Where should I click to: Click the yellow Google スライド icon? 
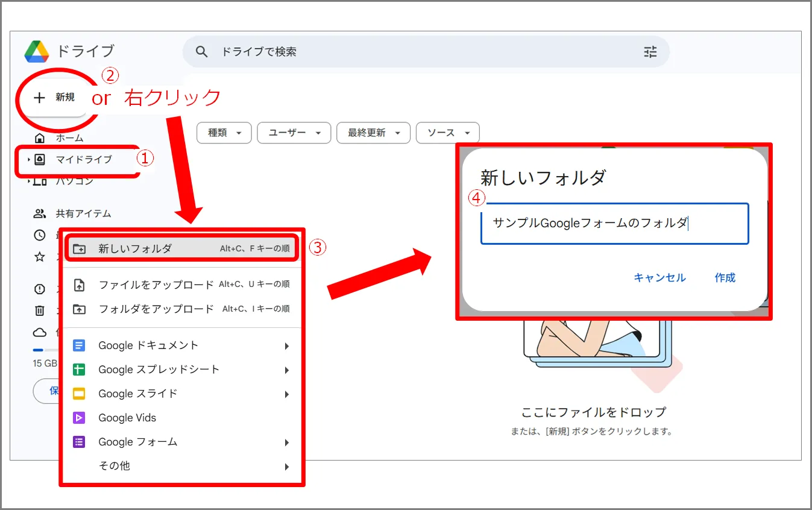coord(79,394)
